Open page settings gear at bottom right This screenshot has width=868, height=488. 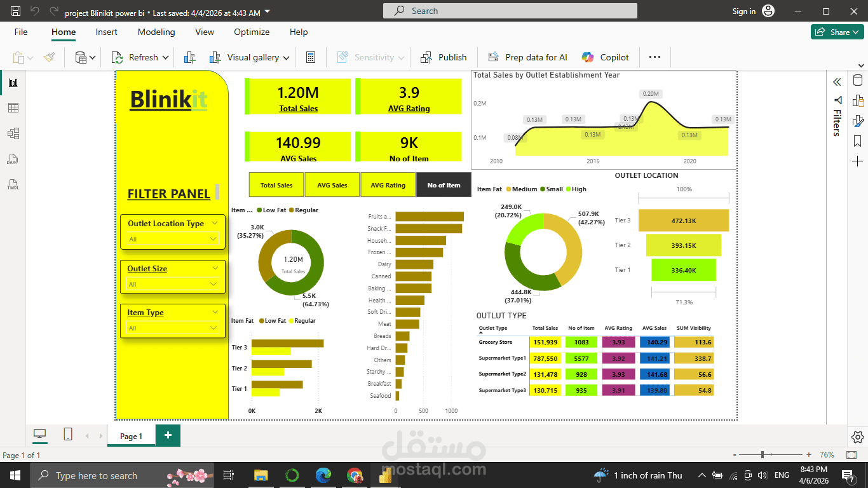tap(857, 437)
